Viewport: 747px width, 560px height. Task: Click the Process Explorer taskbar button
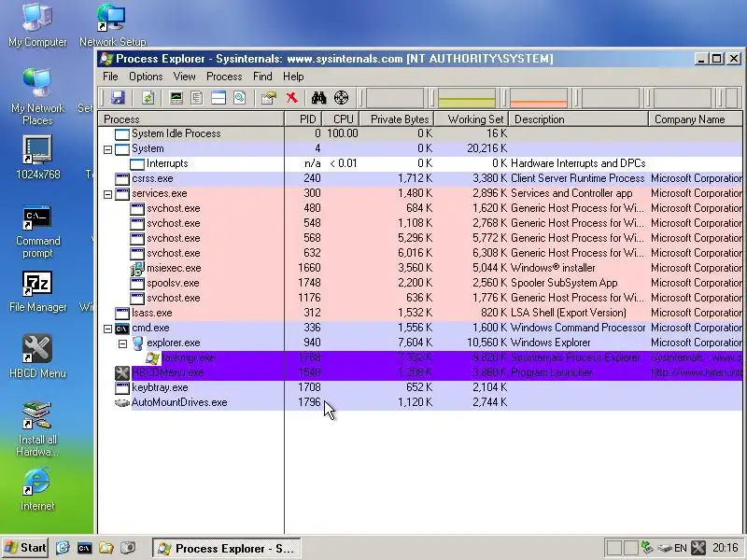pyautogui.click(x=227, y=549)
